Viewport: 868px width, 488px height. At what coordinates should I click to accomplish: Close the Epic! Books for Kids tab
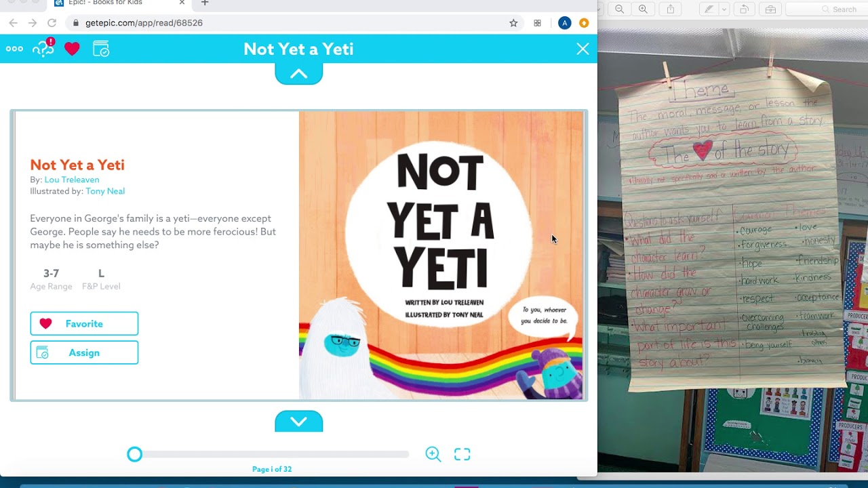(x=182, y=3)
